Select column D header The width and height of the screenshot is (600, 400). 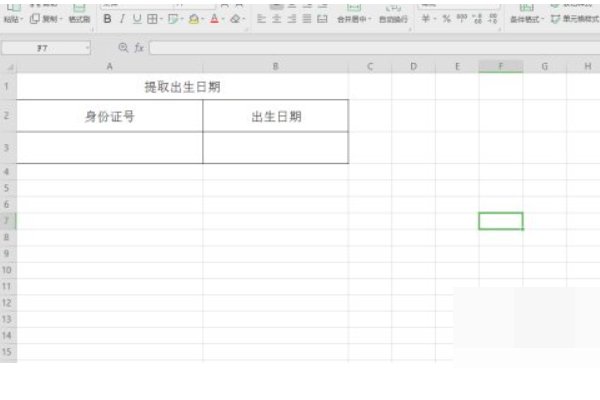(x=413, y=67)
